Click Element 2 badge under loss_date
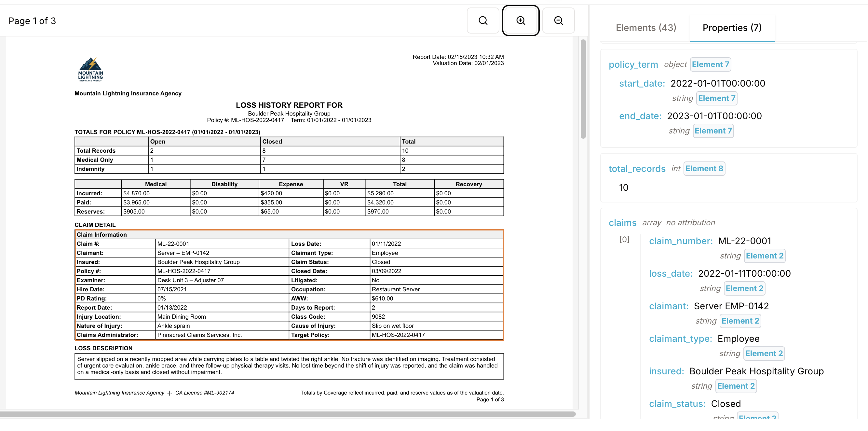 (744, 288)
